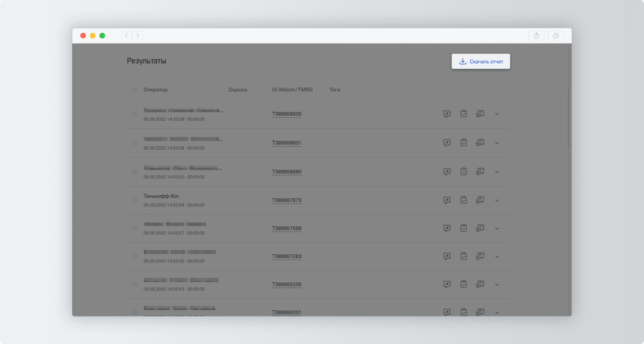This screenshot has height=344, width=644.
Task: Open the comments icon for T386855235
Action: pos(480,284)
